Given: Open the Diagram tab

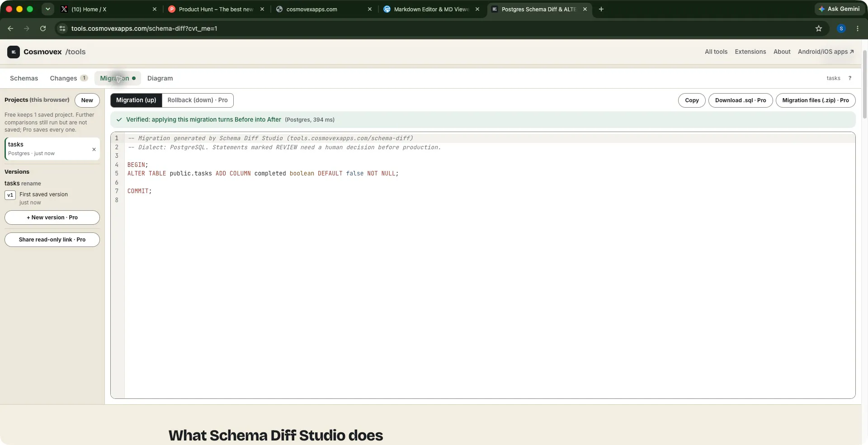Looking at the screenshot, I should click(x=160, y=78).
